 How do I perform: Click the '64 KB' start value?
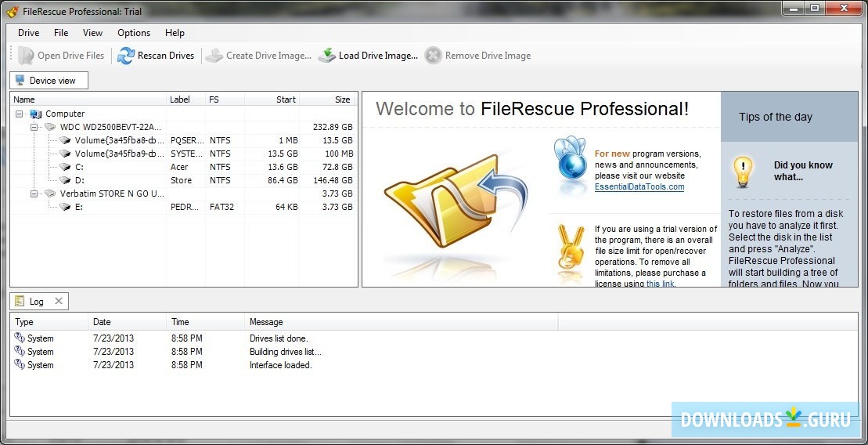coord(285,207)
